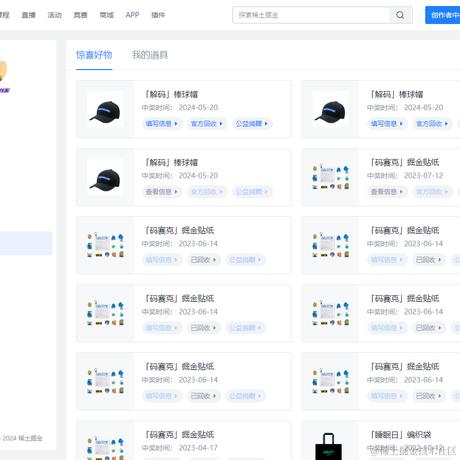Focus the 探索稀土掘金 search field

[311, 15]
